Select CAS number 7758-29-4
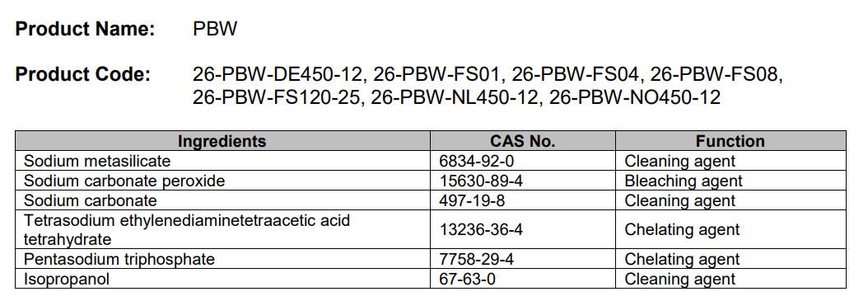 coord(477,259)
